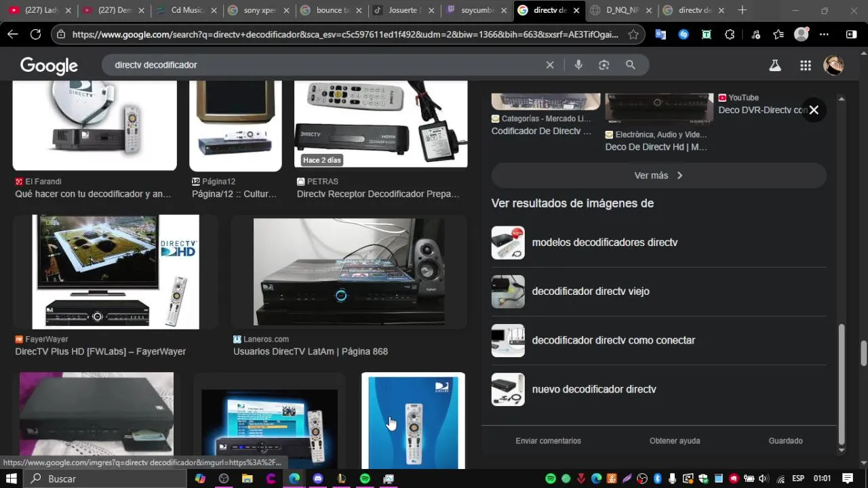Open Google Search Labs flask icon
Image resolution: width=868 pixels, height=488 pixels.
(774, 65)
